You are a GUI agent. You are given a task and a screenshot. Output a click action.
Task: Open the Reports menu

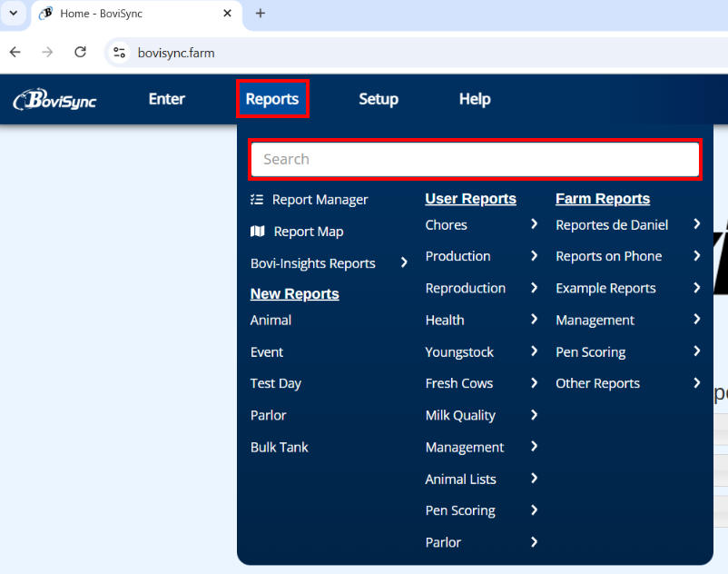tap(272, 99)
